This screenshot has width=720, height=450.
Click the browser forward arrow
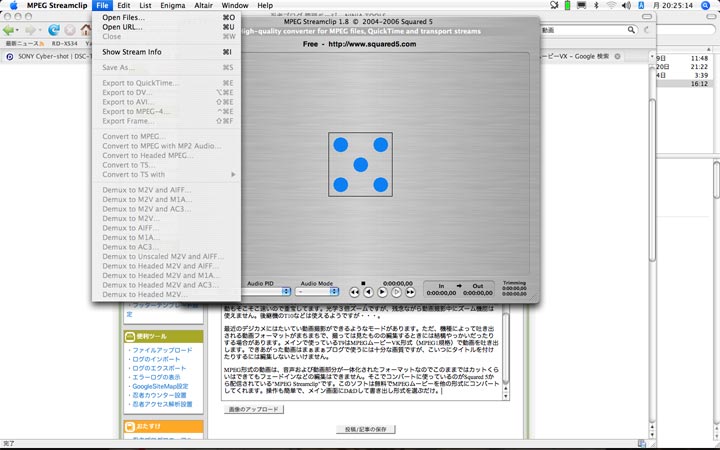(x=30, y=30)
